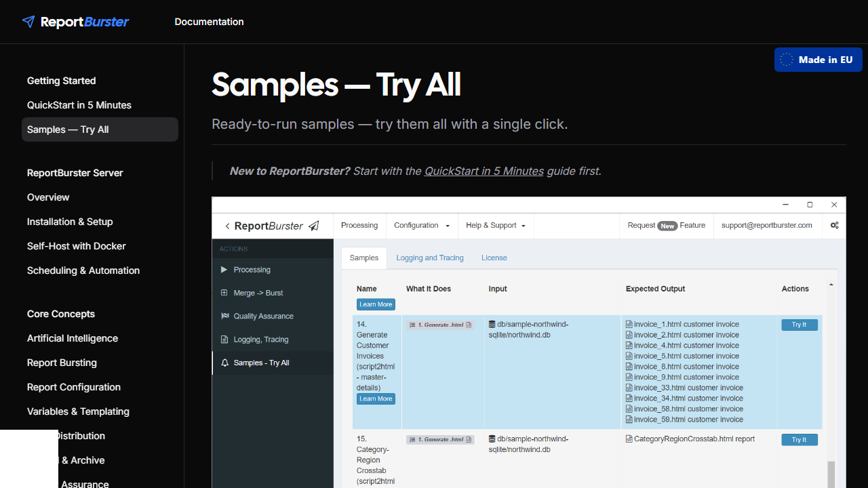The width and height of the screenshot is (868, 488).
Task: Click the paper plane icon beside the app's ReportBurster title
Action: (313, 226)
